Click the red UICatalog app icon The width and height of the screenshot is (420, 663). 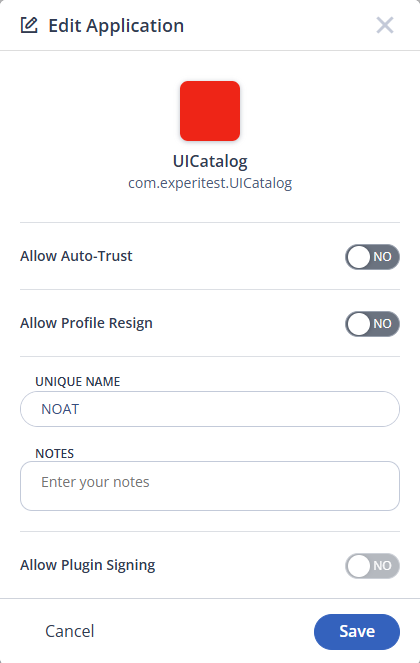(210, 111)
